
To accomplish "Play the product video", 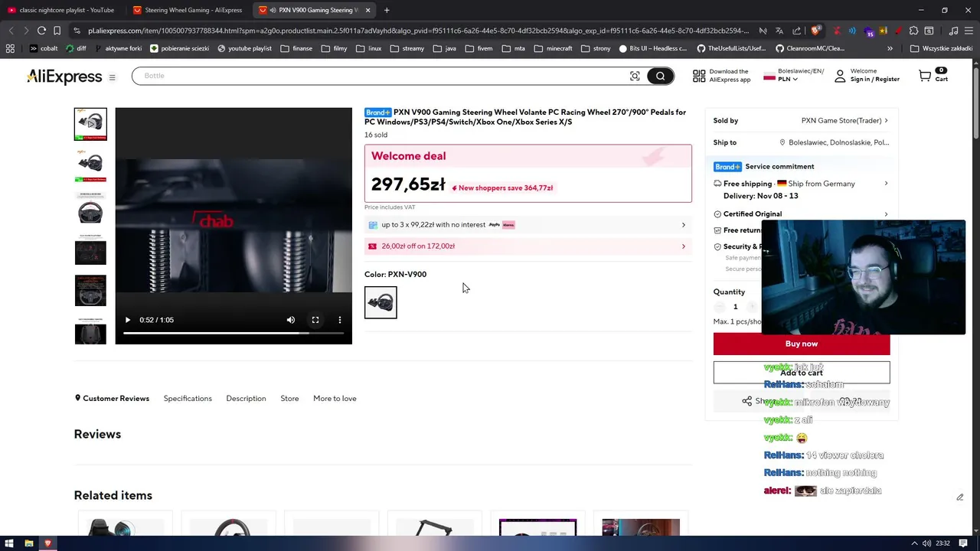I will 128,320.
